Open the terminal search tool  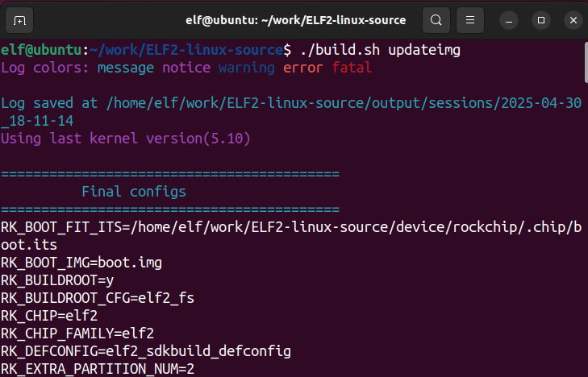[436, 20]
